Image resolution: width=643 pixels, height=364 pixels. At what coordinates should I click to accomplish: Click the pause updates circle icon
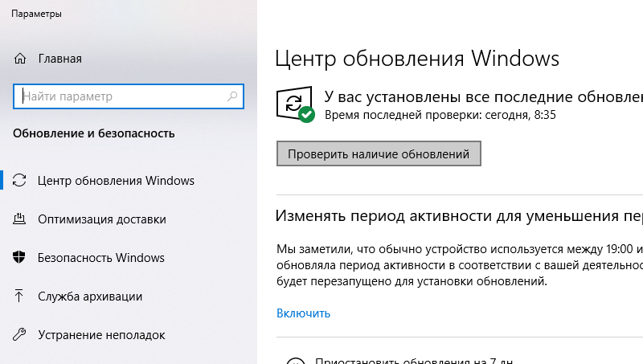point(295,360)
